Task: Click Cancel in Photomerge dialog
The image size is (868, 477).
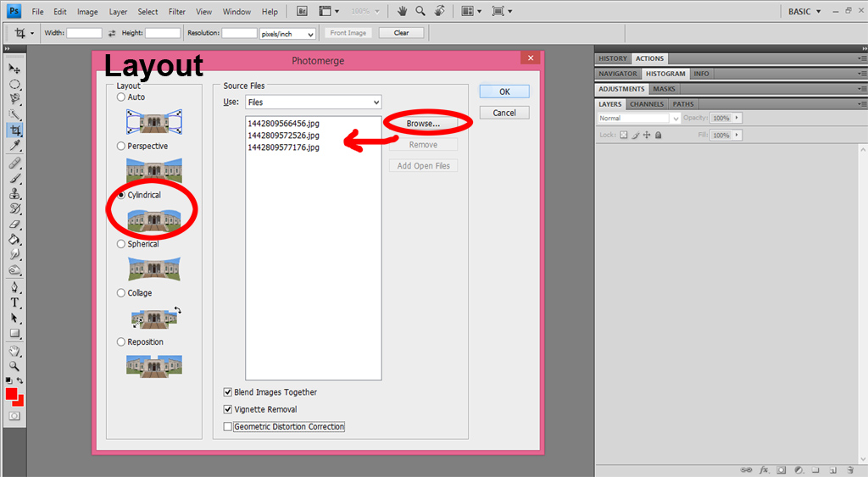Action: [504, 113]
